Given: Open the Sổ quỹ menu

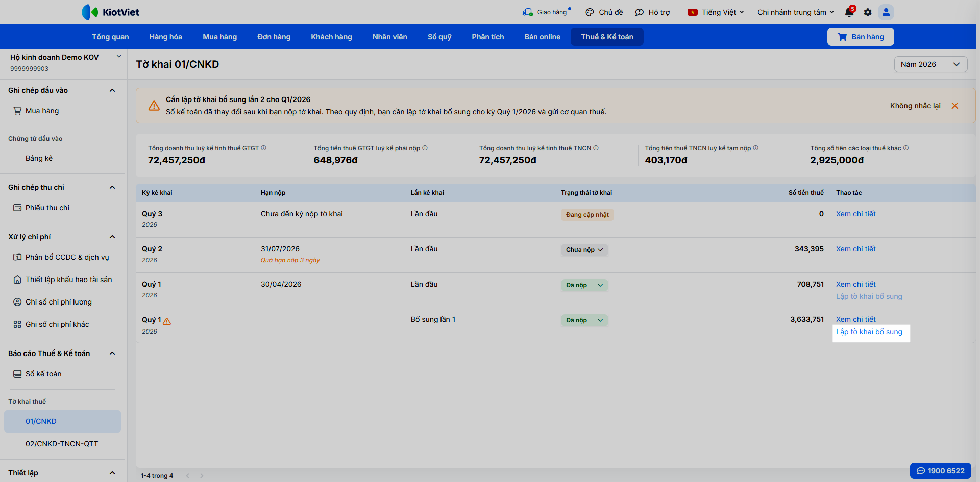Looking at the screenshot, I should [439, 37].
